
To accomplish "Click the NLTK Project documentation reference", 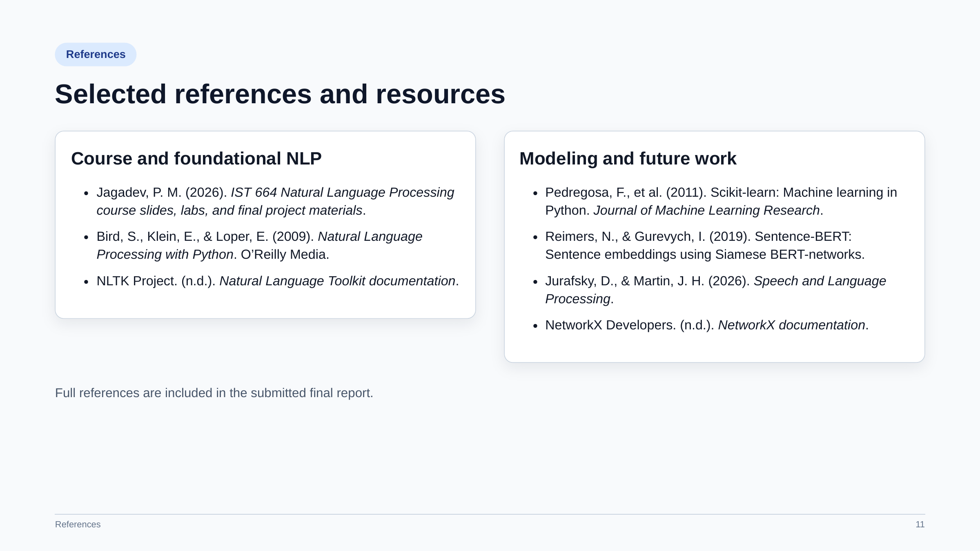I will (x=278, y=281).
